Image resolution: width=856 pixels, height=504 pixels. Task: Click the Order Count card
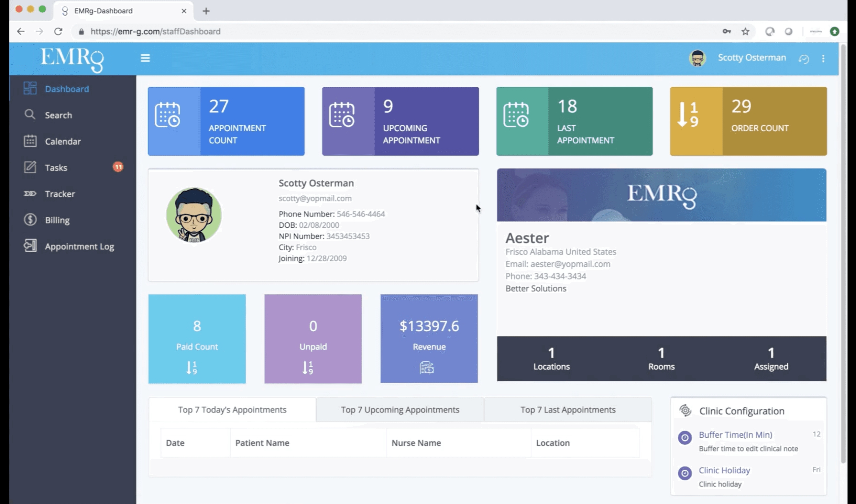pyautogui.click(x=748, y=121)
